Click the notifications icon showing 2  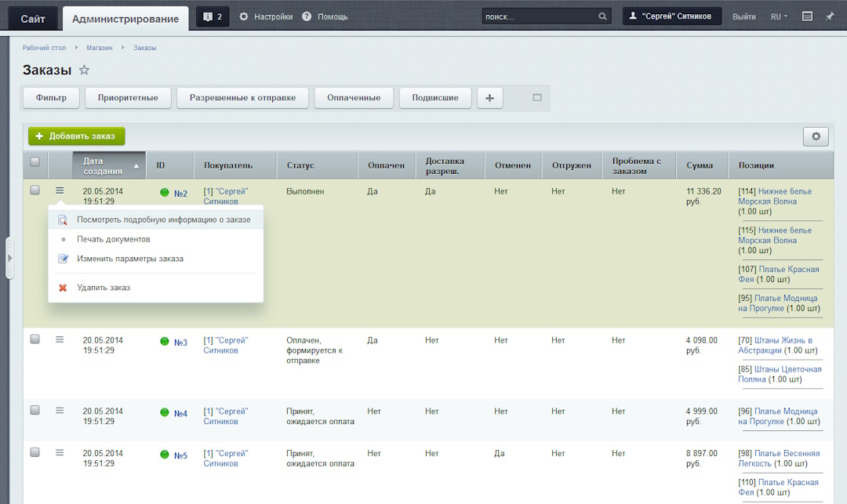pyautogui.click(x=213, y=16)
